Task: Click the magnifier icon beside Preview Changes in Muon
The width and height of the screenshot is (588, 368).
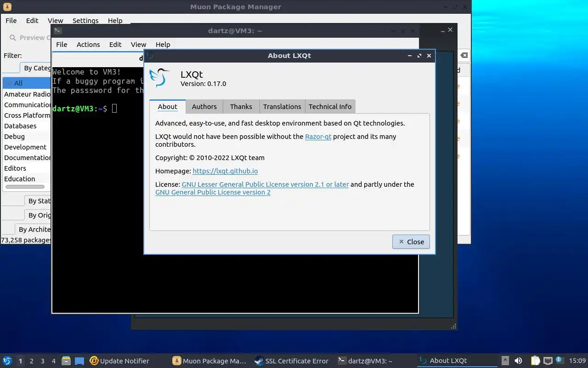Action: (12, 38)
